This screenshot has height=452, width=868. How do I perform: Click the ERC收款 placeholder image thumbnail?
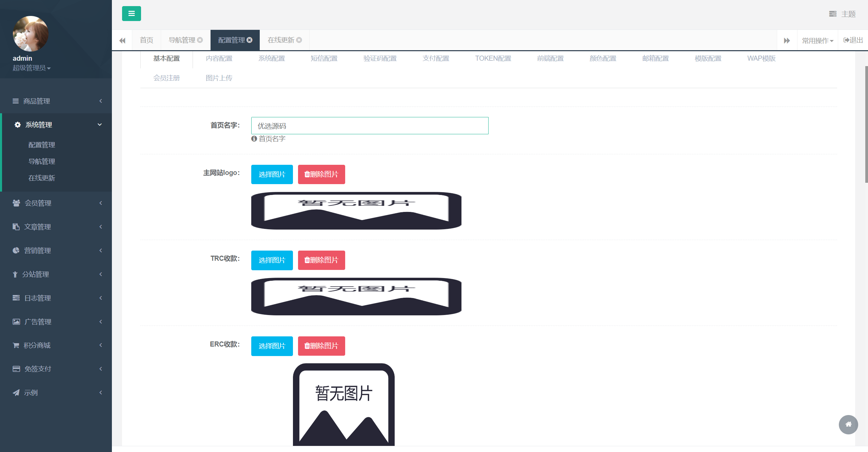(x=344, y=405)
